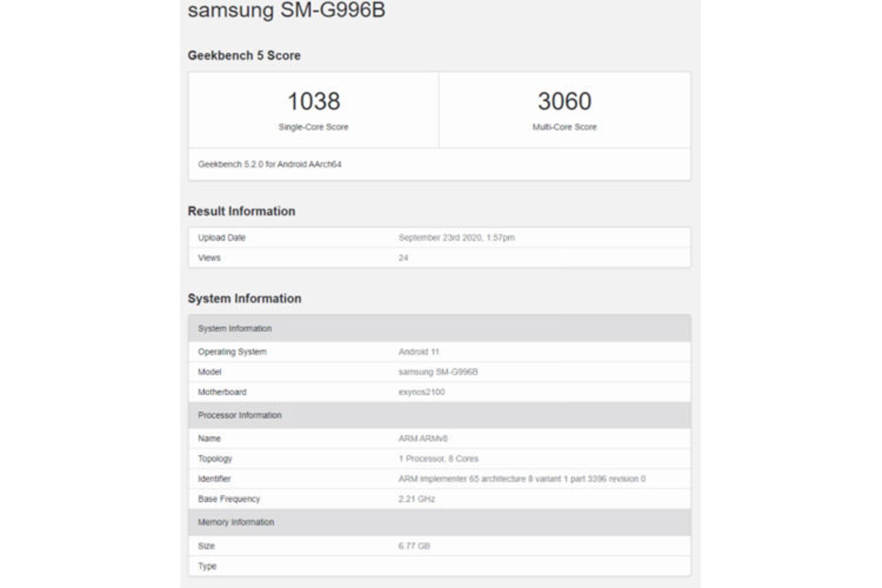Click Geekbench 5.2.0 for Android AArch64 text
Image resolution: width=882 pixels, height=588 pixels.
point(270,164)
